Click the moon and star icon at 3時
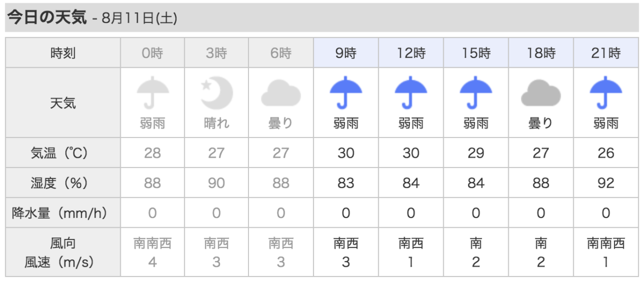This screenshot has width=644, height=283. coord(217,93)
